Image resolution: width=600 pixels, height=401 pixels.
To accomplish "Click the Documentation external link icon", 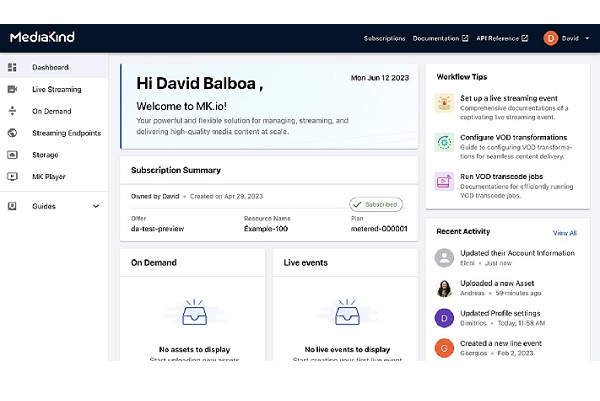I will click(465, 38).
